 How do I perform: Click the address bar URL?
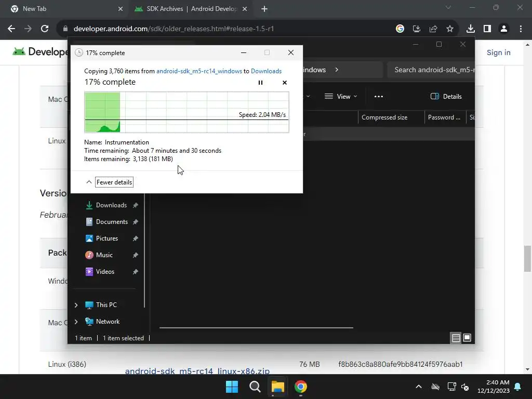pos(174,29)
